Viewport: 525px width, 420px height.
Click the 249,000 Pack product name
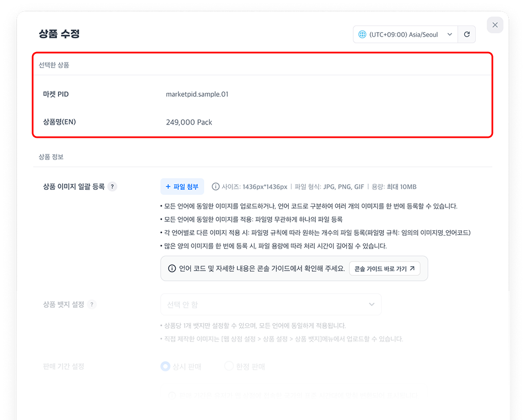[x=189, y=122]
